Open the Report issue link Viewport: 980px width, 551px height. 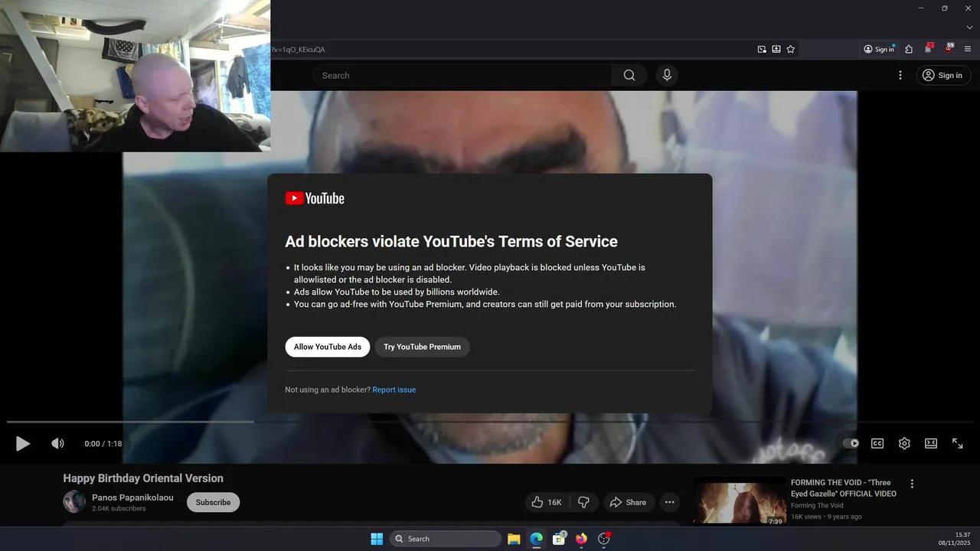[x=394, y=390]
